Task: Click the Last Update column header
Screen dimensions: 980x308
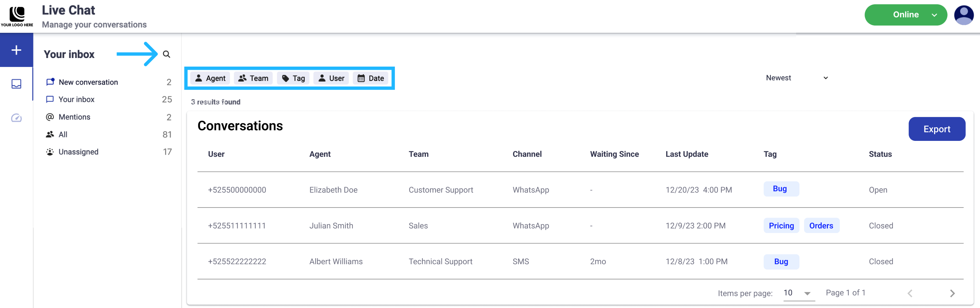Action: coord(687,154)
